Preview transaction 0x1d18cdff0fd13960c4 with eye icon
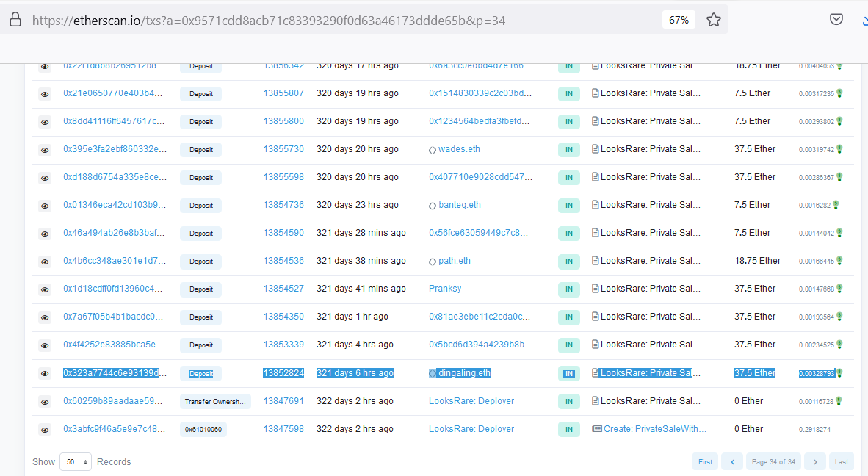The height and width of the screenshot is (476, 868). click(45, 289)
